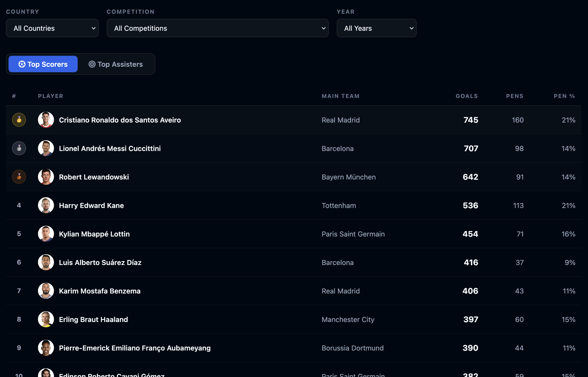
Task: Click Real Madrid in Ronaldo's row
Action: pyautogui.click(x=341, y=120)
